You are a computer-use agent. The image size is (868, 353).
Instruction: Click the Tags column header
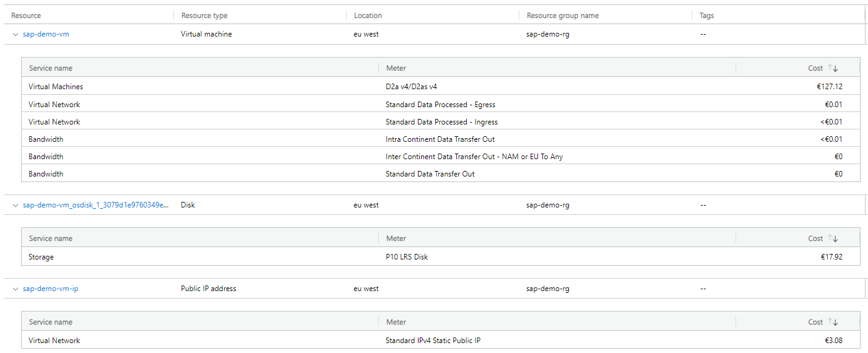[x=706, y=15]
